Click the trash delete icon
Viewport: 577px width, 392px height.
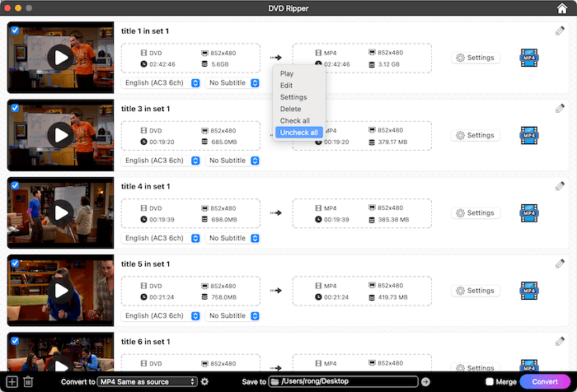[28, 381]
